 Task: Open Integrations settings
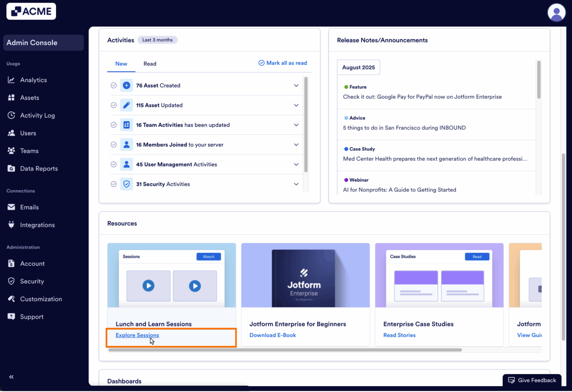37,225
